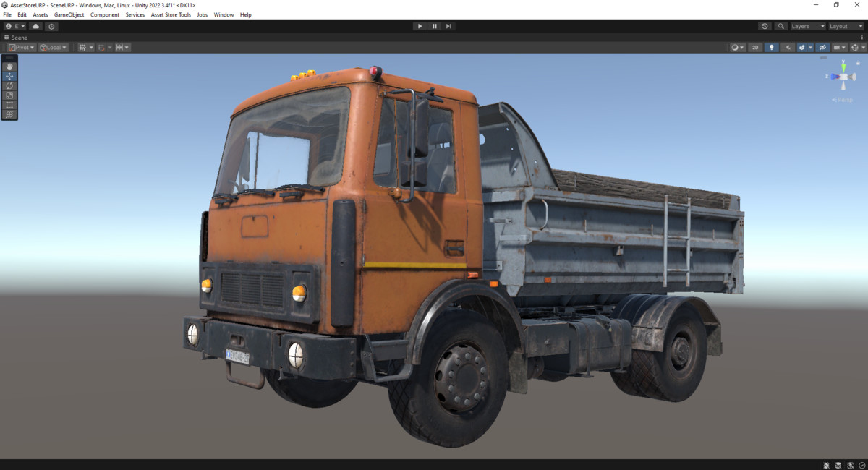Screen dimensions: 868x470
Task: Select the Scale tool
Action: pos(9,95)
